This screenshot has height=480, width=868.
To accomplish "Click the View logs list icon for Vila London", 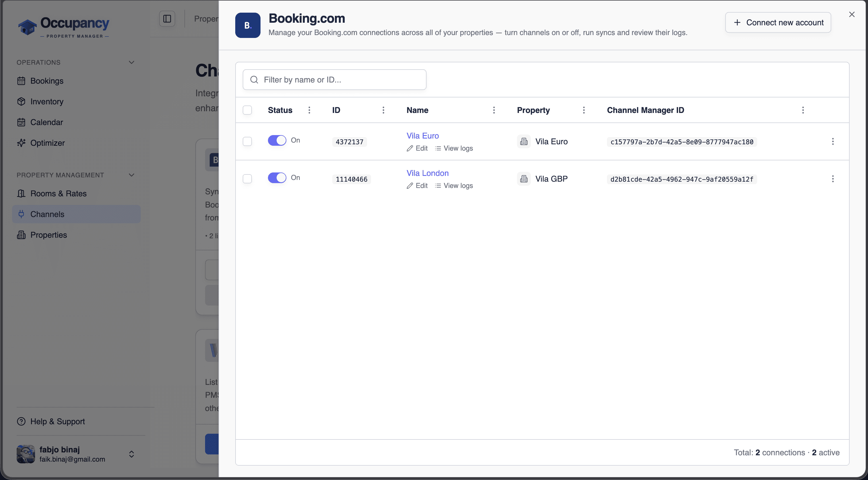I will [438, 186].
